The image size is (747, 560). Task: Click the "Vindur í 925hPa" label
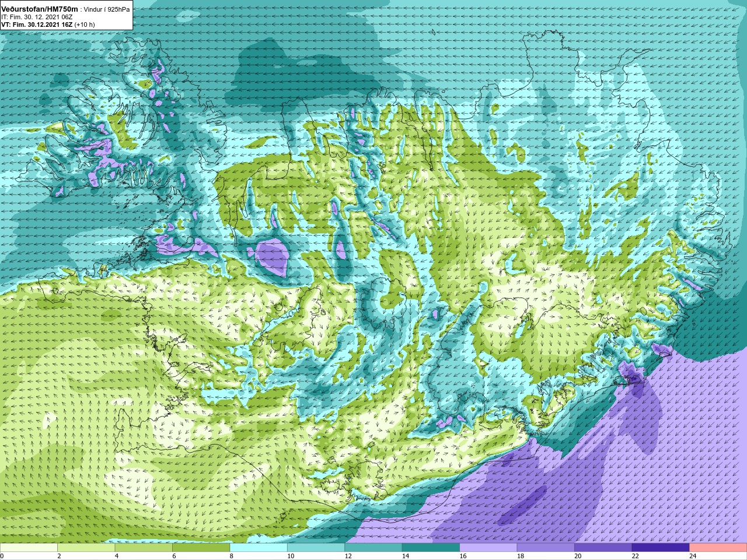click(107, 10)
